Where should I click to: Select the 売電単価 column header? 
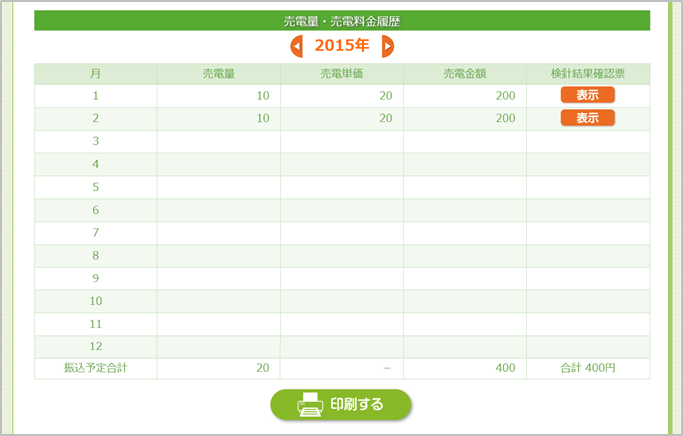click(341, 74)
